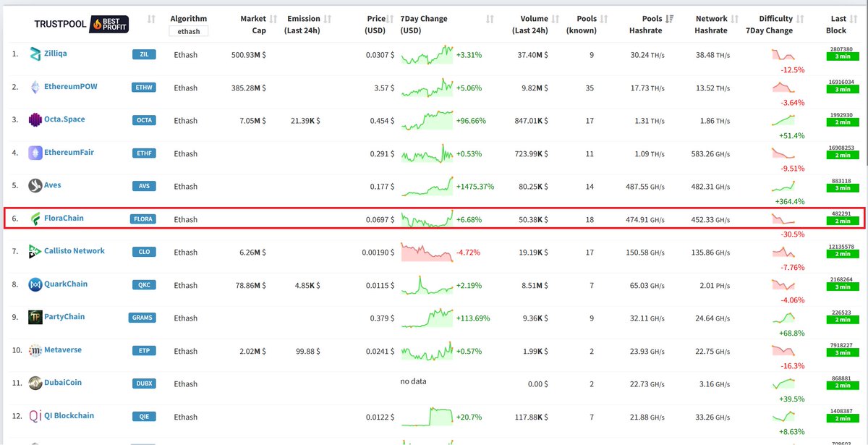The image size is (868, 445).
Task: Open the Zilliqa coin page link
Action: [56, 54]
